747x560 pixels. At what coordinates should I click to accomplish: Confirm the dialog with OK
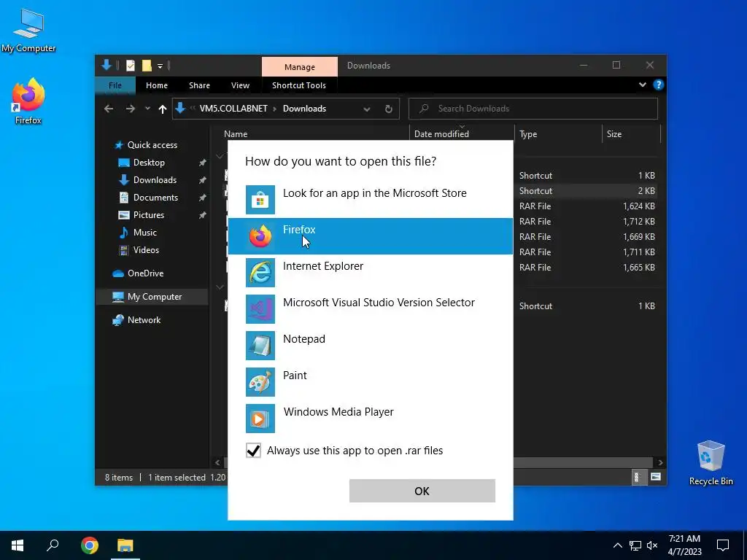pyautogui.click(x=422, y=491)
